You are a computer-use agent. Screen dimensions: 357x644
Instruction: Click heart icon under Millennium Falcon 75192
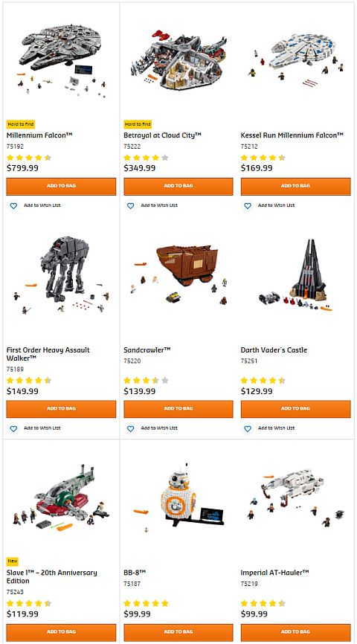tap(13, 206)
